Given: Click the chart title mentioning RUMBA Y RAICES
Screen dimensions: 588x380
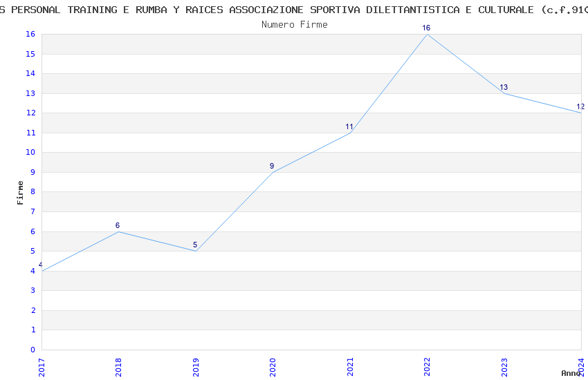Looking at the screenshot, I should [294, 10].
